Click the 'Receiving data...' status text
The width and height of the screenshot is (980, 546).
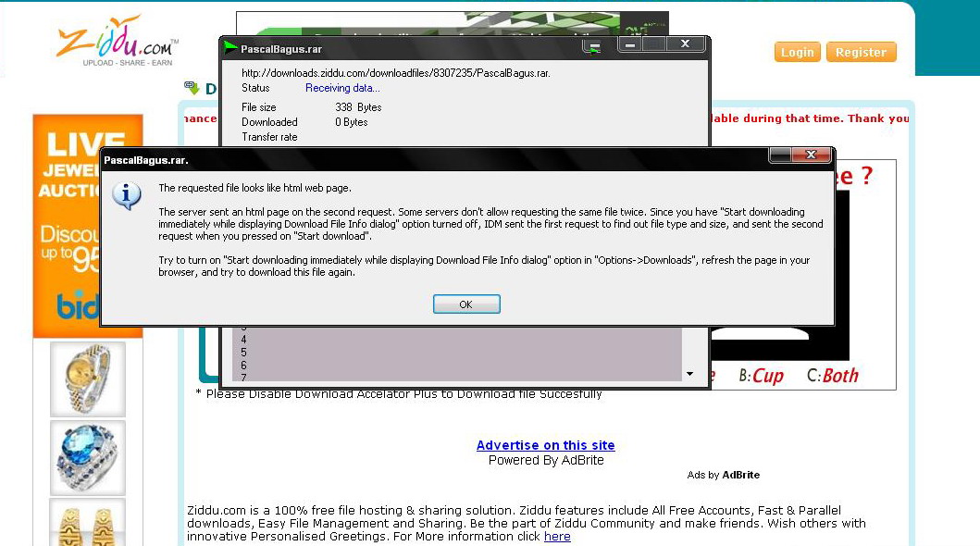pos(342,88)
